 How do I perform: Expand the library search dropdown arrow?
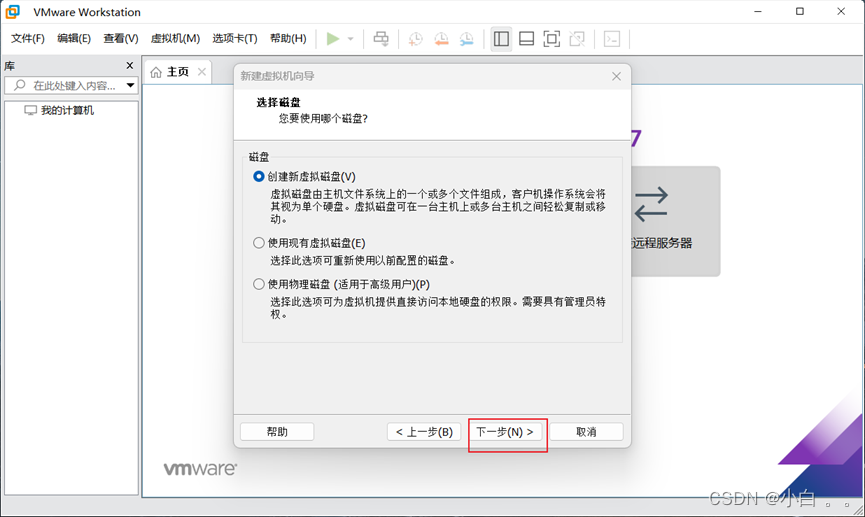tap(130, 86)
